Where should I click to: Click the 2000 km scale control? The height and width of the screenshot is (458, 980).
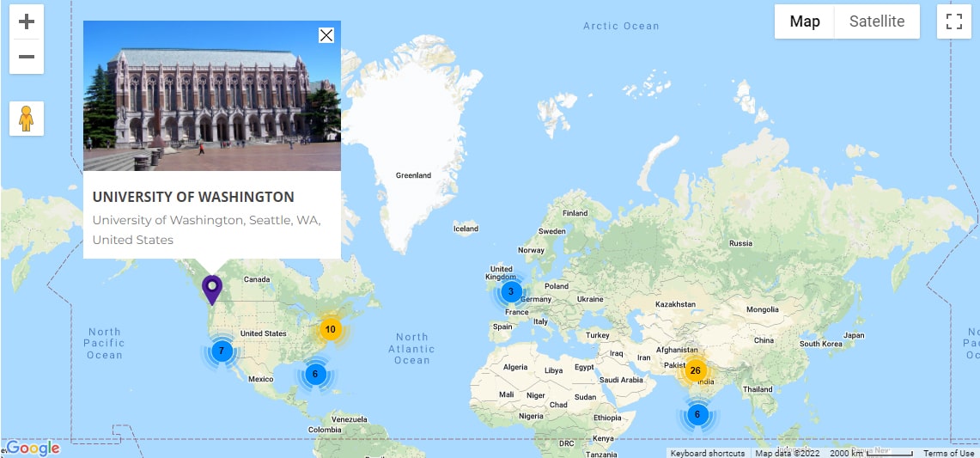click(x=872, y=454)
